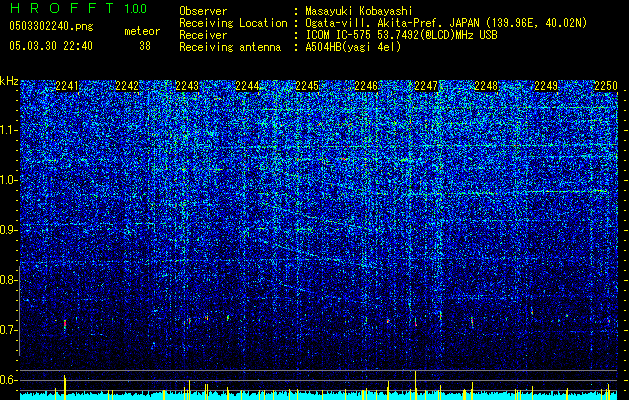Click the 2245 time marker
This screenshot has height=400, width=629.
(307, 86)
